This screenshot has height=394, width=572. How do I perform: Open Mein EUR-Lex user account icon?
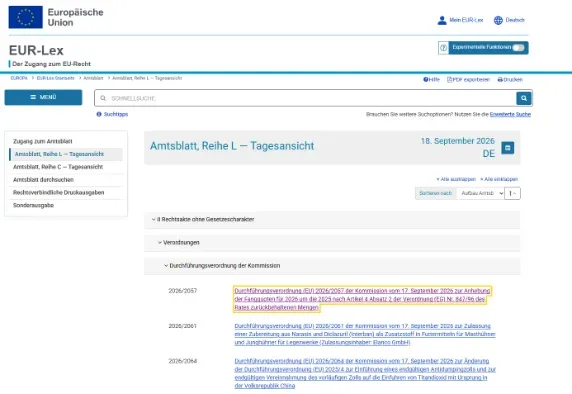click(442, 20)
